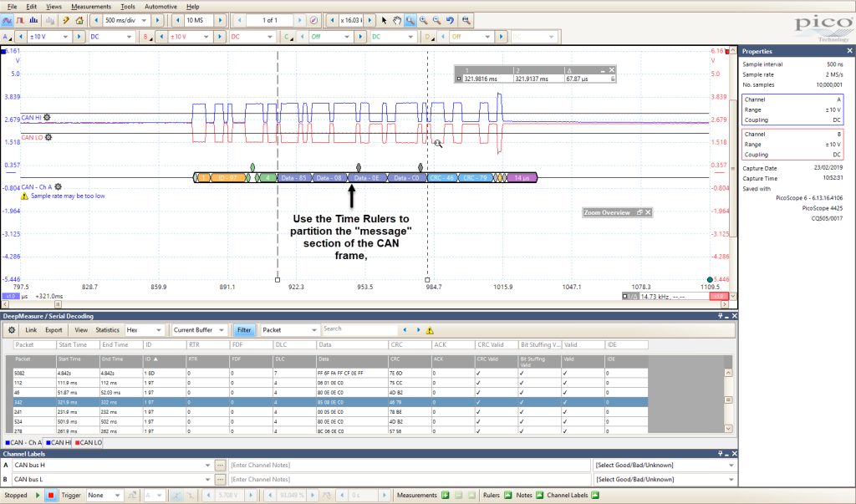
Task: Click decode table scrollbar down arrow
Action: pyautogui.click(x=728, y=429)
